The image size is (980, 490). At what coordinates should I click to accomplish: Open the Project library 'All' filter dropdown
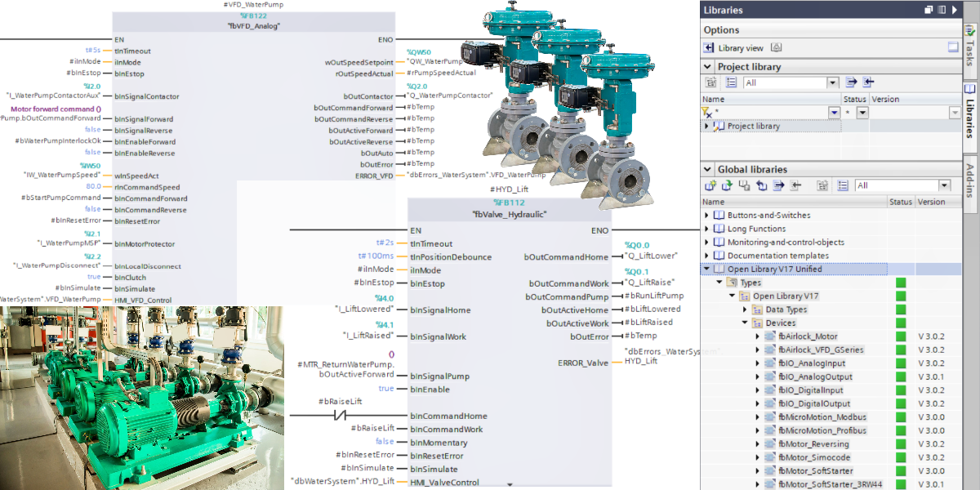[x=832, y=82]
